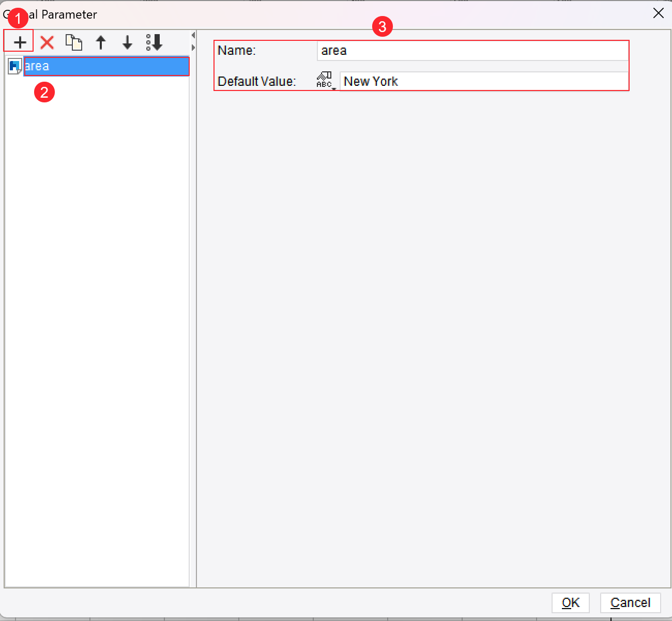Viewport: 672px width, 621px height.
Task: Move parameter up in list
Action: [101, 42]
